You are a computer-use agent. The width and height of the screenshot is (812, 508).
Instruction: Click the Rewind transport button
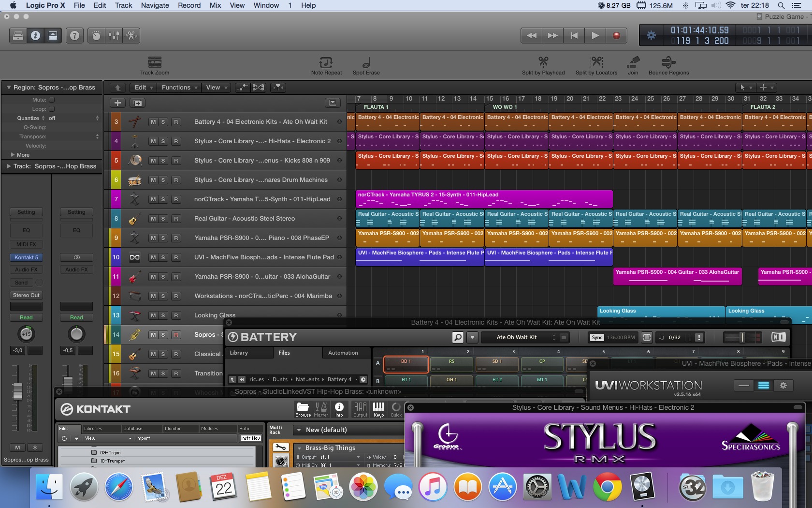[x=532, y=35]
